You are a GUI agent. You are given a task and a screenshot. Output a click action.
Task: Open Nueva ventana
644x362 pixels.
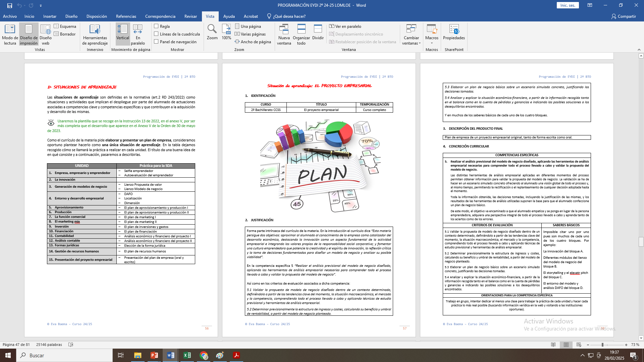pyautogui.click(x=284, y=34)
